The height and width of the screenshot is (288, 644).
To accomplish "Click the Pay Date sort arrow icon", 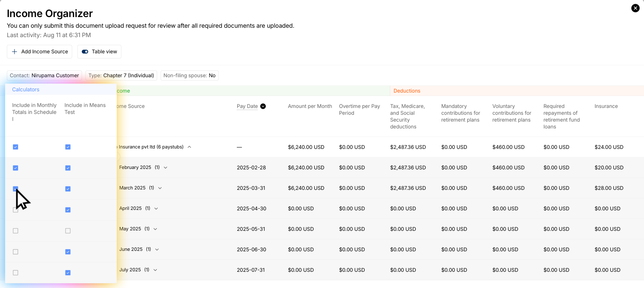I will pyautogui.click(x=263, y=106).
